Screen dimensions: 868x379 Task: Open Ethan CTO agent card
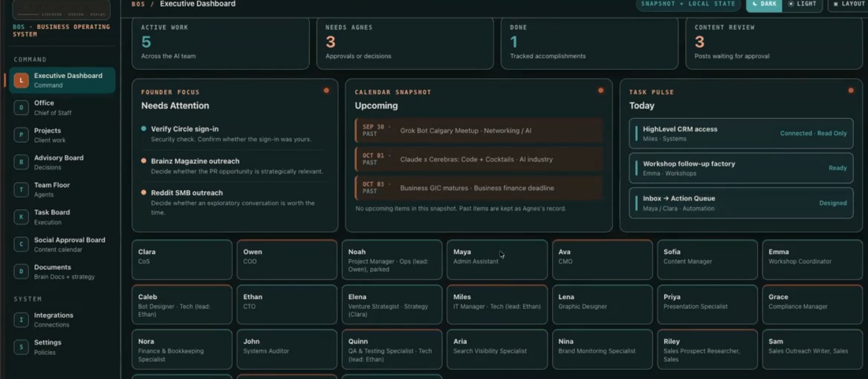point(287,304)
